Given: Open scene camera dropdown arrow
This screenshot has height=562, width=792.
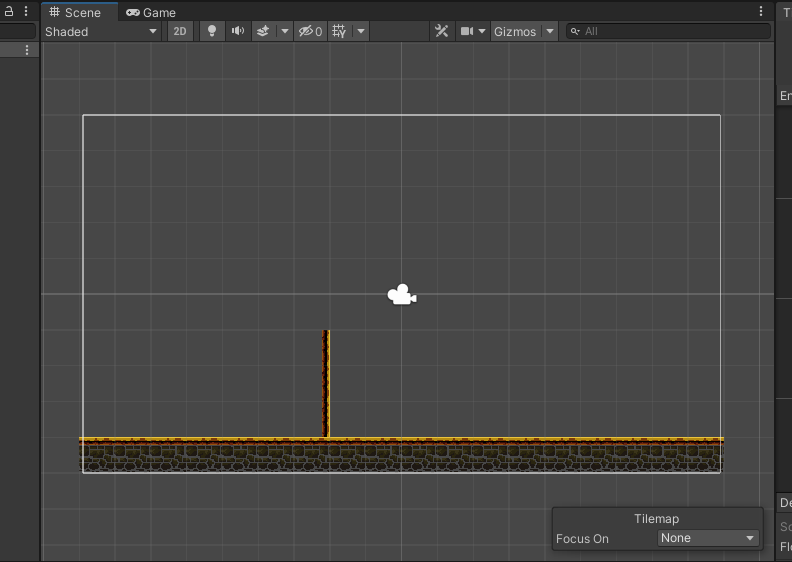Looking at the screenshot, I should pos(482,31).
